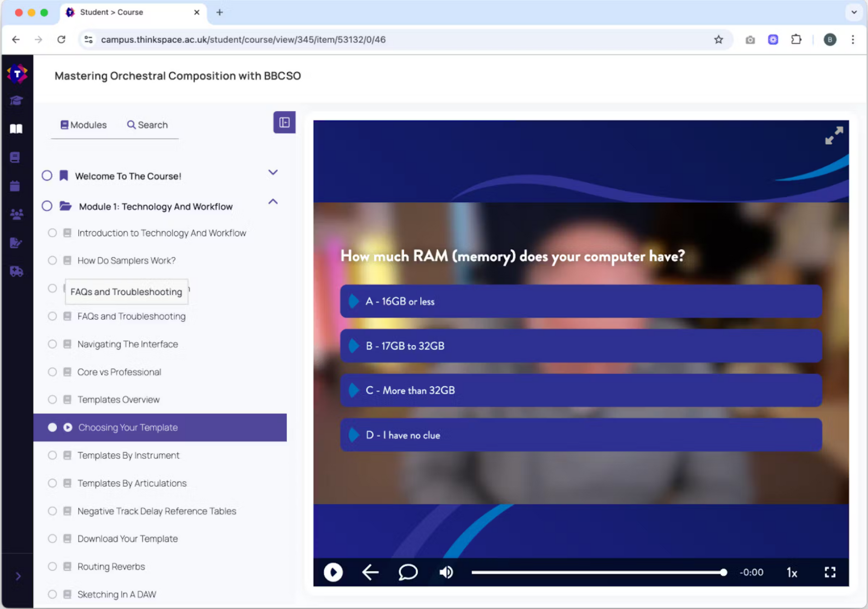Open the people group icon in sidebar
This screenshot has height=609, width=868.
16,214
